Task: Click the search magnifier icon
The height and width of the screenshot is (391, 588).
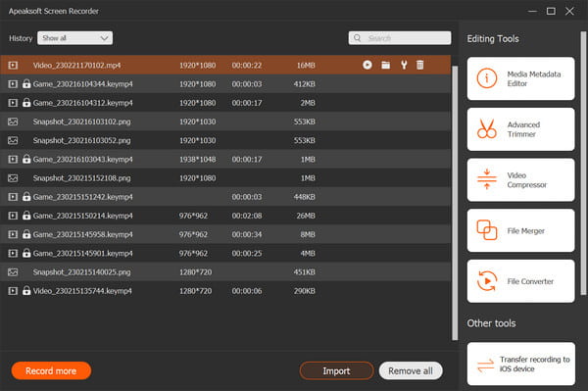Action: coord(358,38)
